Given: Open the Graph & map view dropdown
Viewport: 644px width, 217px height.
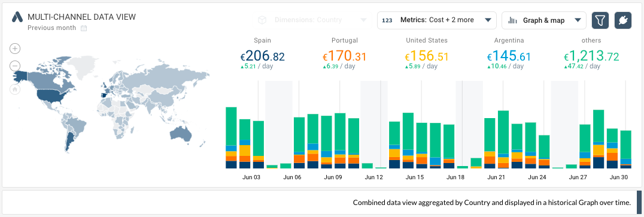Looking at the screenshot, I should pos(544,20).
